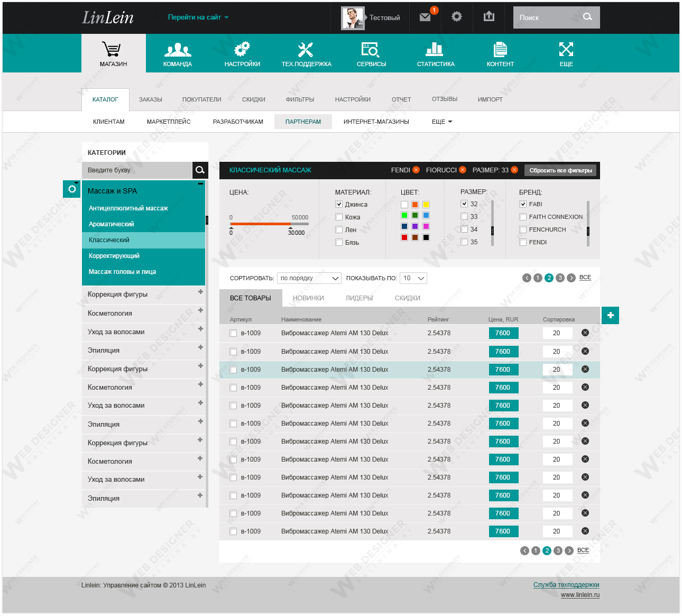The width and height of the screenshot is (682, 616).
Task: Click the user avatar Тестовый
Action: pos(353,18)
